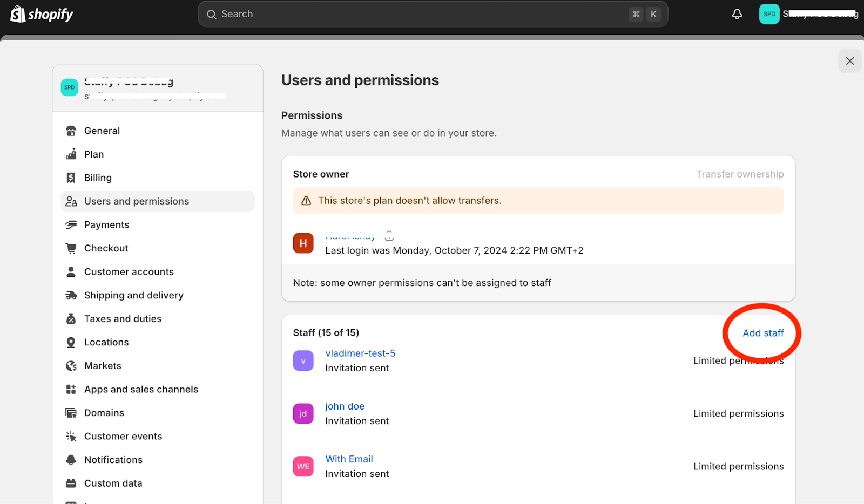Click Transfer ownership link
The image size is (864, 504).
(740, 174)
